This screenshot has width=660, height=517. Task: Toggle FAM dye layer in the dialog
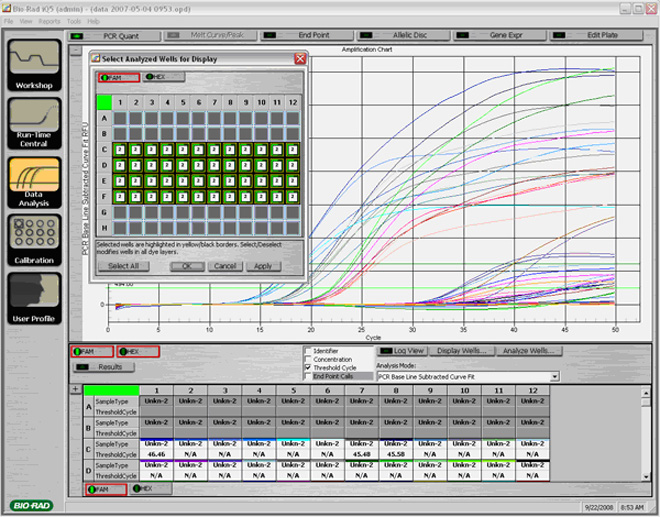[x=119, y=77]
